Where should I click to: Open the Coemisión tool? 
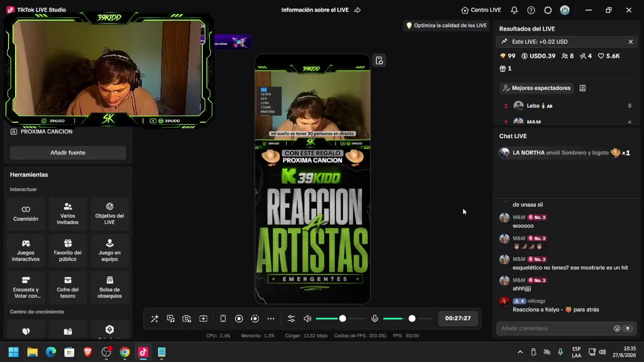26,214
